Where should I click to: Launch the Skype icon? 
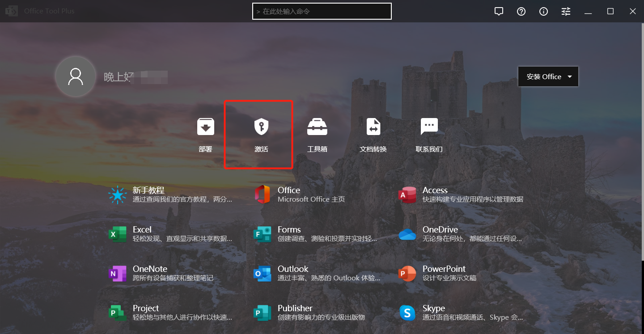point(407,313)
